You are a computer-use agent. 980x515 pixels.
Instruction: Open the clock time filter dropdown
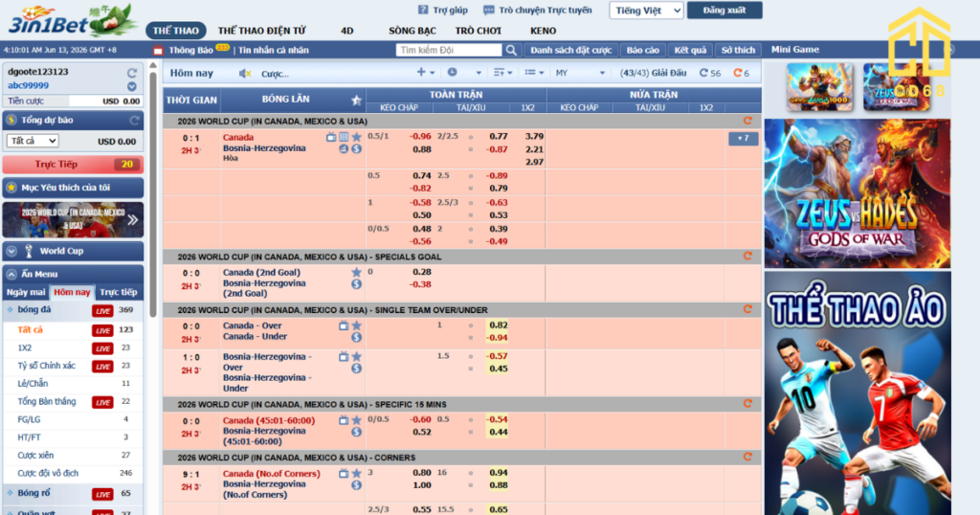coord(464,73)
